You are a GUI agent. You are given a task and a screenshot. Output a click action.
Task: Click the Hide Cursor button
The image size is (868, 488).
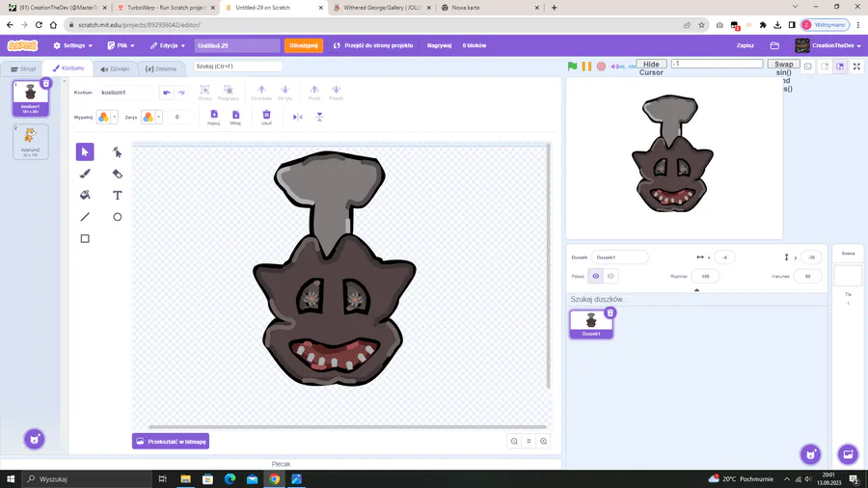[x=651, y=65]
